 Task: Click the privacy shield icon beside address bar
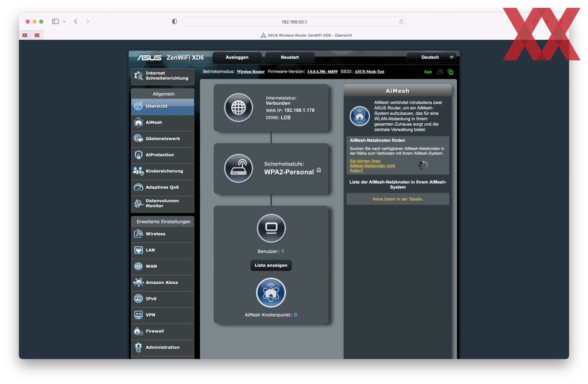point(175,22)
